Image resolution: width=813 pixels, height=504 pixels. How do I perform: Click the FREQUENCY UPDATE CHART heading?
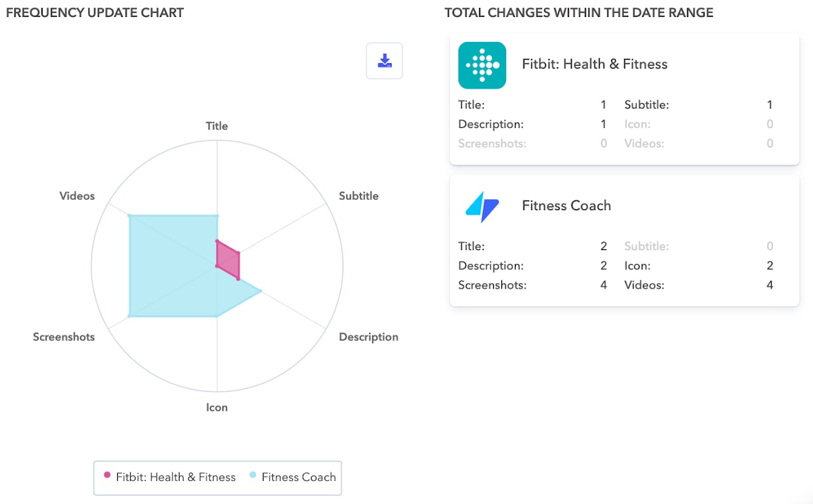click(x=94, y=12)
